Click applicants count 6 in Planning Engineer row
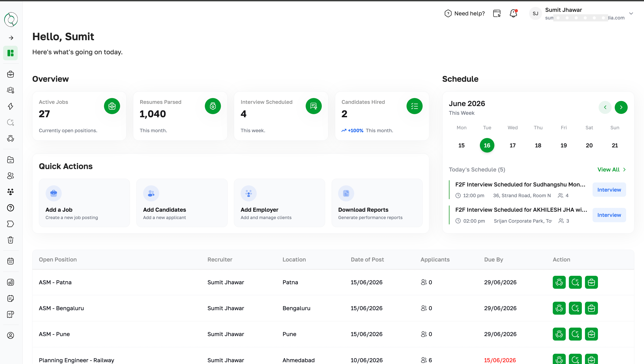644x364 pixels. pyautogui.click(x=426, y=360)
